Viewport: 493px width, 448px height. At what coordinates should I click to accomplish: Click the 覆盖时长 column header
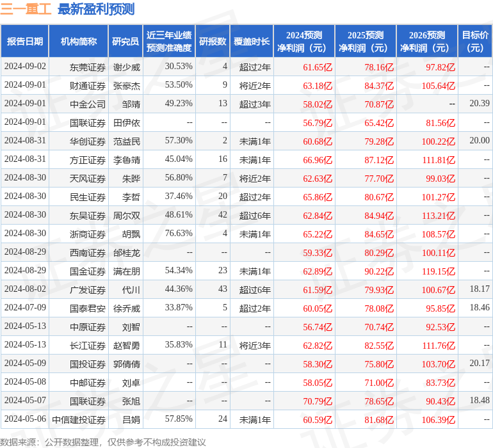pos(252,42)
